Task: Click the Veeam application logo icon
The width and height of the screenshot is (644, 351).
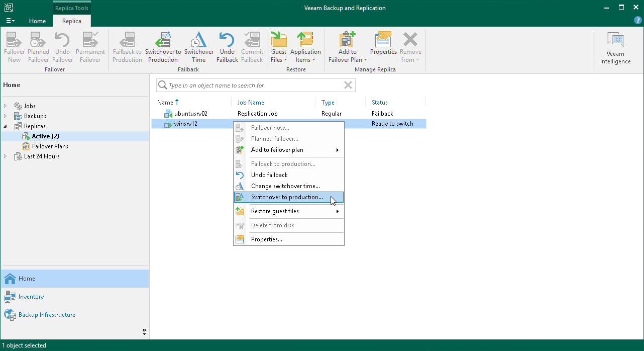Action: [x=9, y=8]
